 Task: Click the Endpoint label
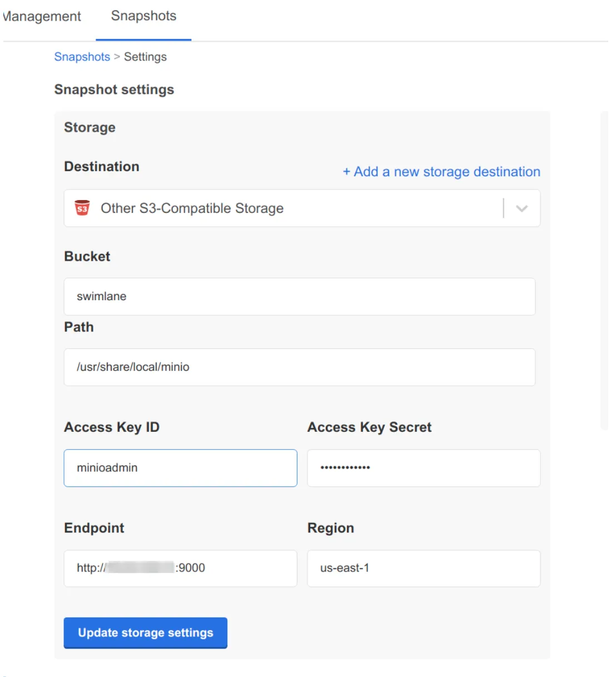click(94, 528)
